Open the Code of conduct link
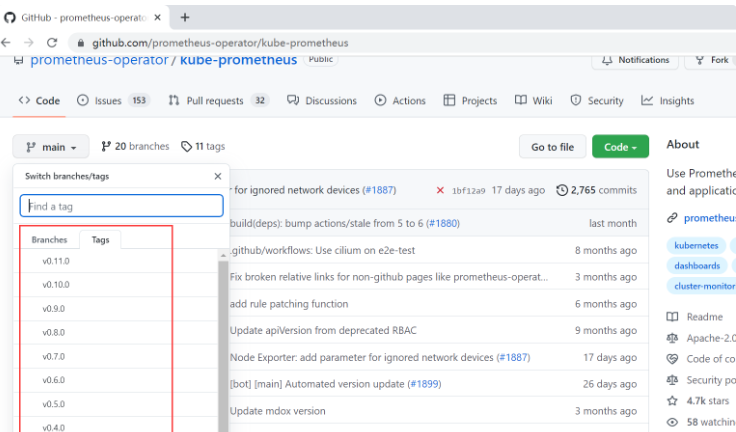 pyautogui.click(x=701, y=359)
